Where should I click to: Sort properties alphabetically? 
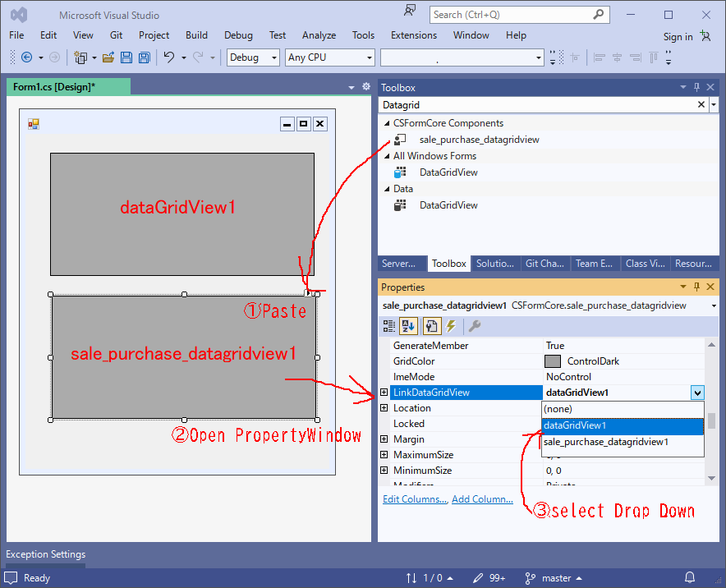pyautogui.click(x=408, y=326)
